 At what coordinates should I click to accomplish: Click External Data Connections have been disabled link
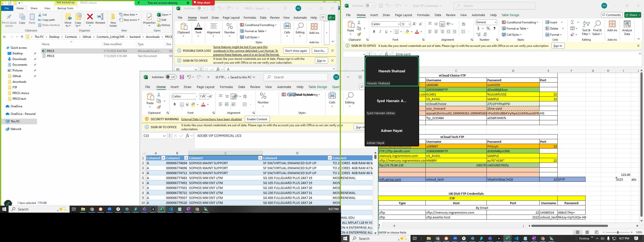click(211, 119)
